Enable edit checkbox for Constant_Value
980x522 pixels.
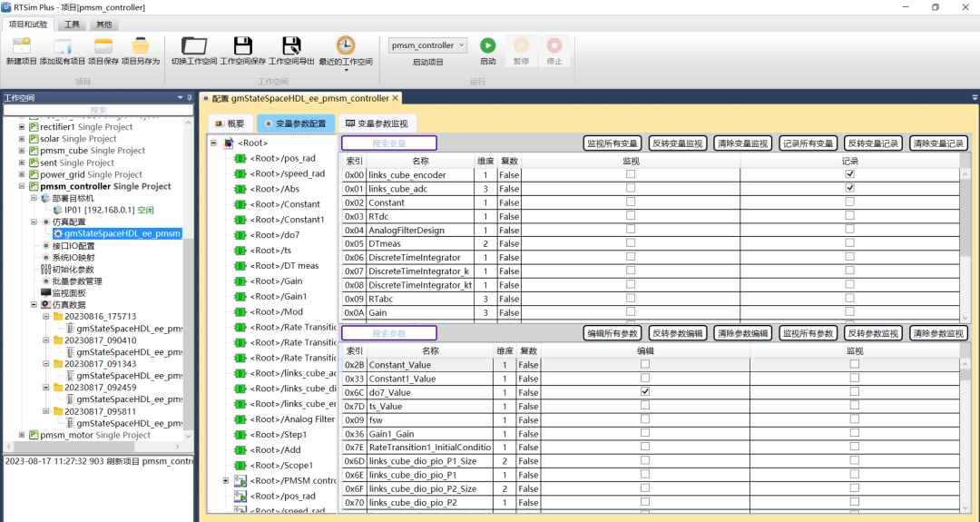[645, 364]
